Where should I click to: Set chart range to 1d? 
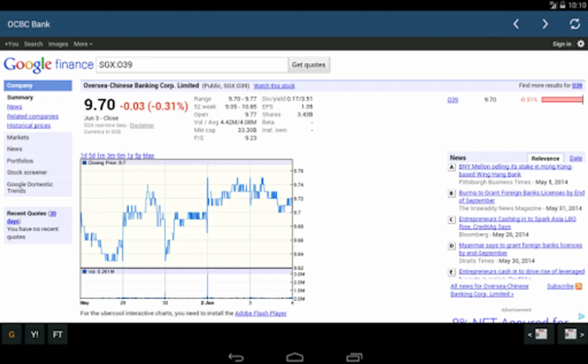coord(84,155)
